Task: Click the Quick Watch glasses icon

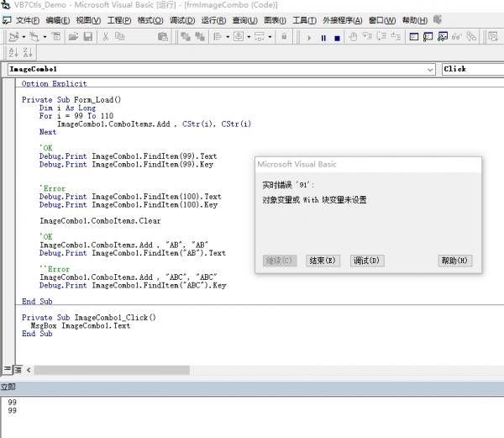Action: [457, 37]
